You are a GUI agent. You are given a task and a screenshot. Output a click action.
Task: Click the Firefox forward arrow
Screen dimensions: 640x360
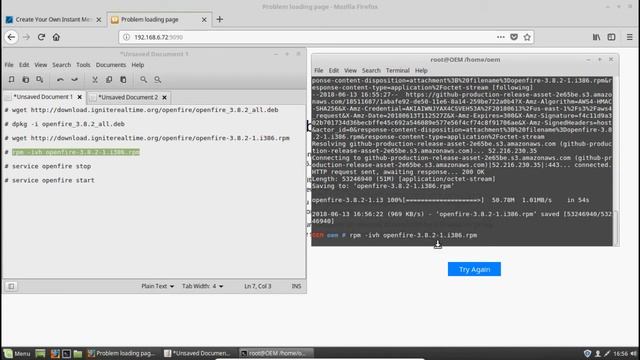click(27, 37)
